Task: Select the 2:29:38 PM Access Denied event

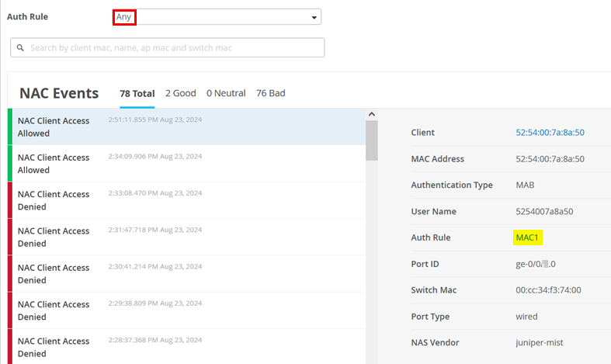Action: tap(186, 310)
